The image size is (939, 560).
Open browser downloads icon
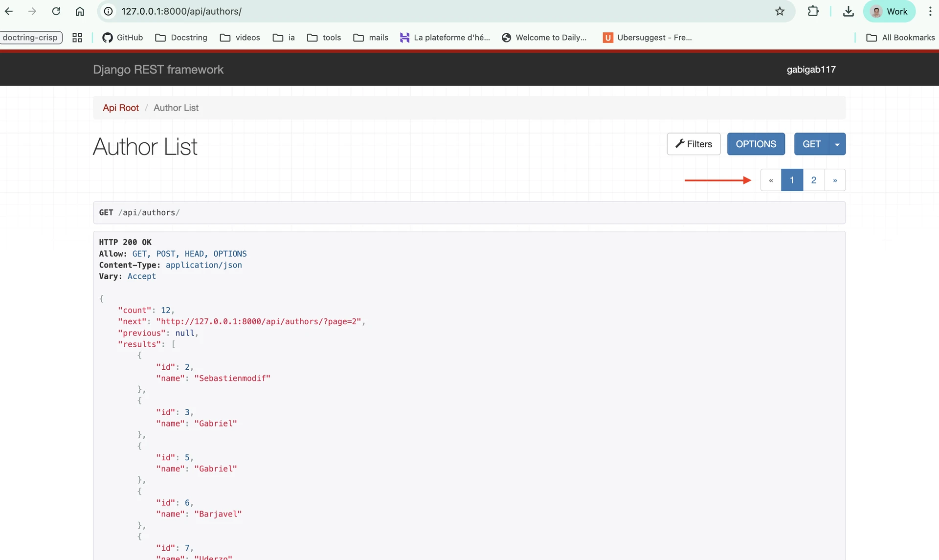849,11
